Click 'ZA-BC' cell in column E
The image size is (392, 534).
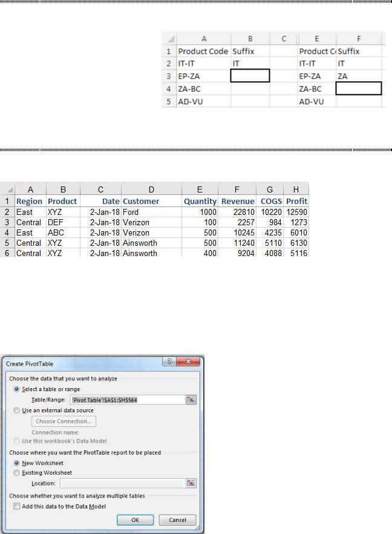pos(317,89)
